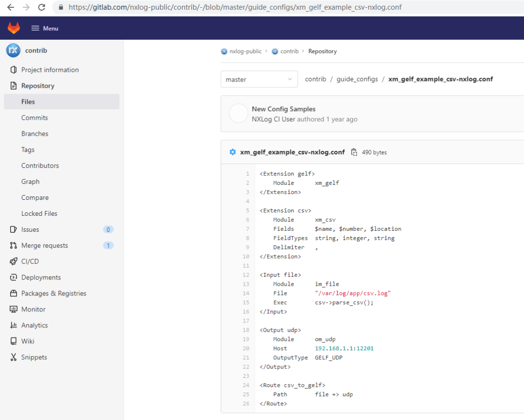The image size is (524, 420).
Task: Expand the master branch dropdown
Action: tap(259, 80)
